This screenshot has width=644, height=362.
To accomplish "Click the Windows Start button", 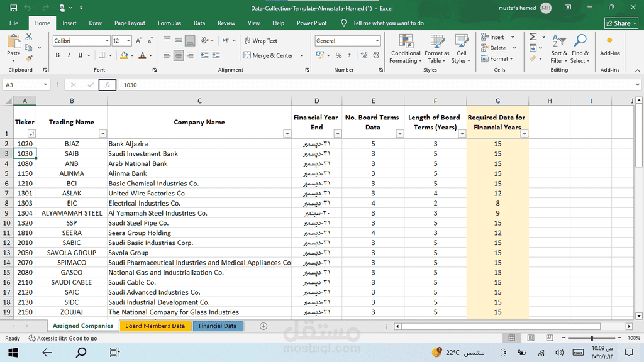I will click(12, 353).
